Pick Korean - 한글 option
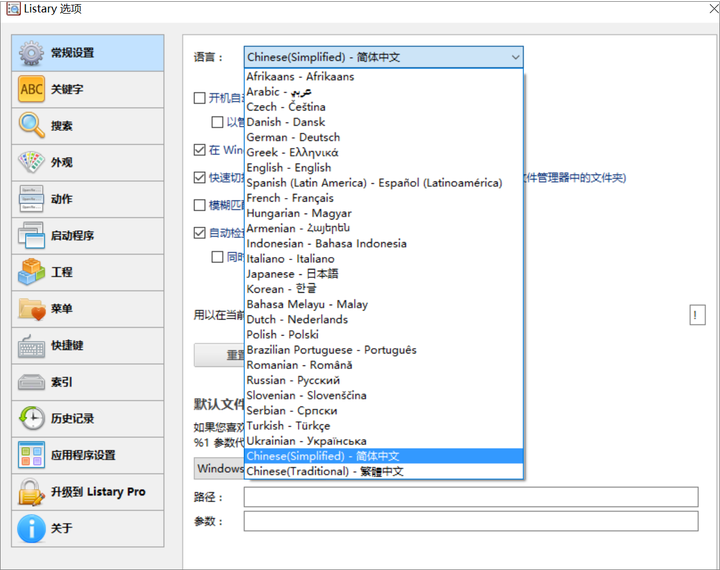 (x=384, y=289)
